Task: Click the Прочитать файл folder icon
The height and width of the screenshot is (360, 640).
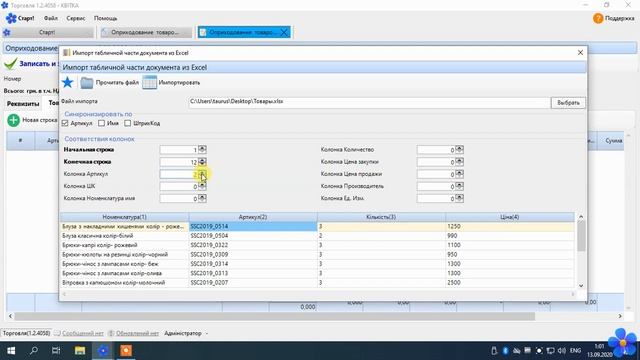Action: [x=87, y=83]
